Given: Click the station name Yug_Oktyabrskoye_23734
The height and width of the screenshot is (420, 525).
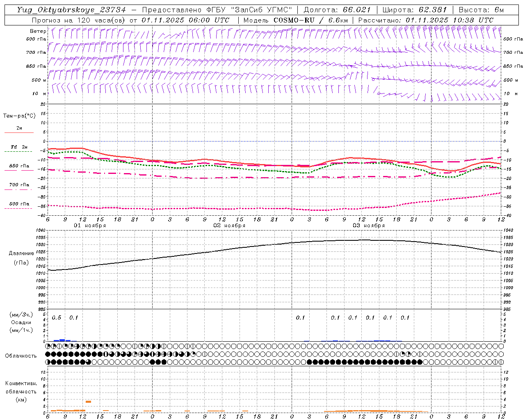Looking at the screenshot, I should click(71, 10).
